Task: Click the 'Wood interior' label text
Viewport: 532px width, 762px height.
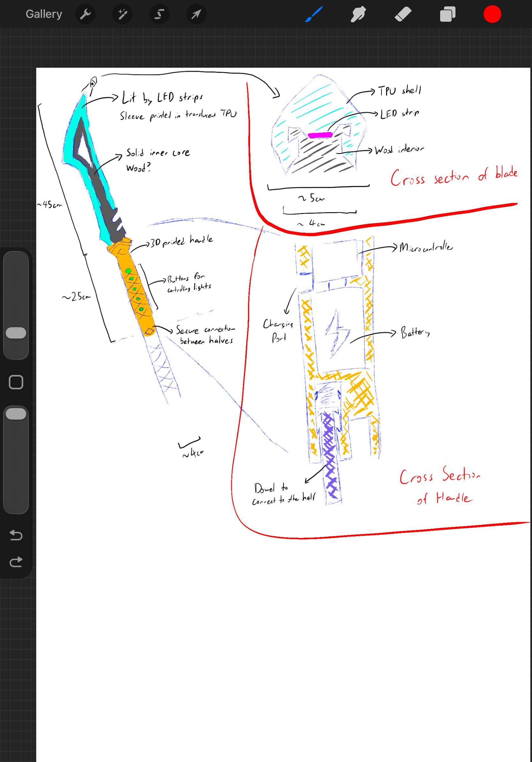Action: (x=399, y=150)
